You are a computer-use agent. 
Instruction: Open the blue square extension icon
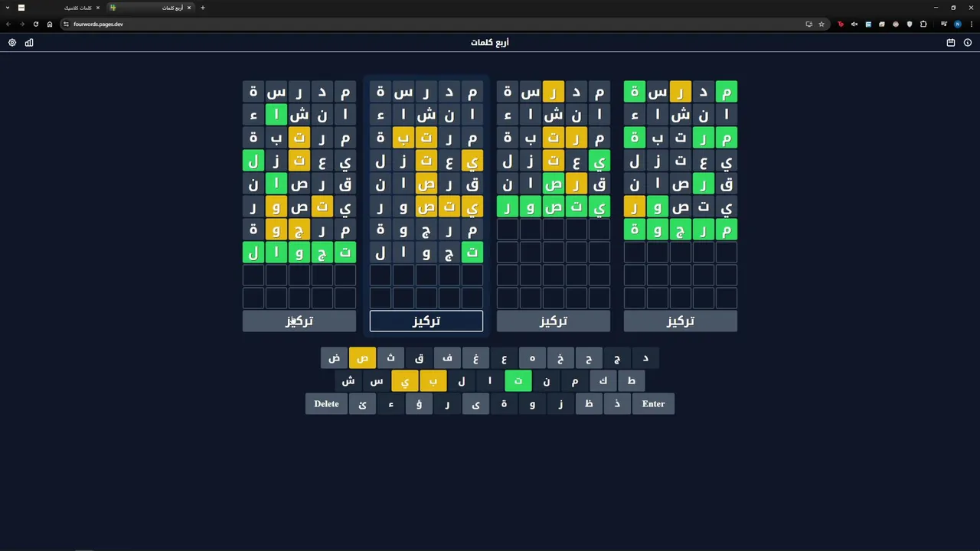click(868, 24)
